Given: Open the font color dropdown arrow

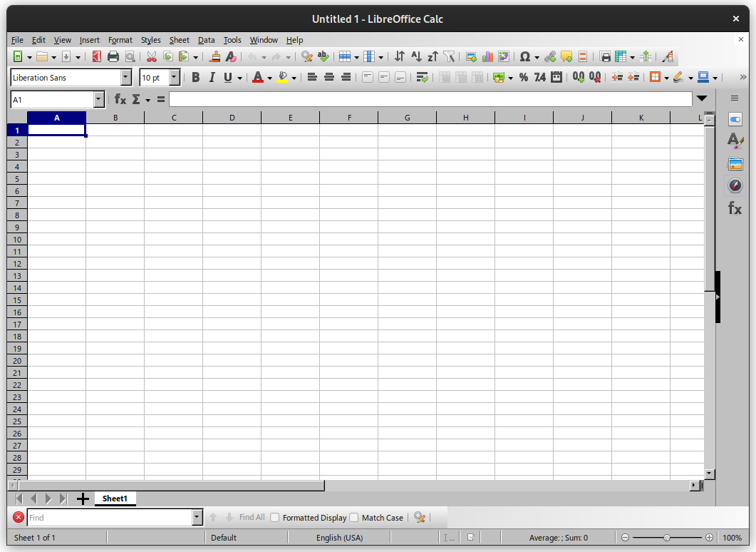Looking at the screenshot, I should click(x=268, y=76).
